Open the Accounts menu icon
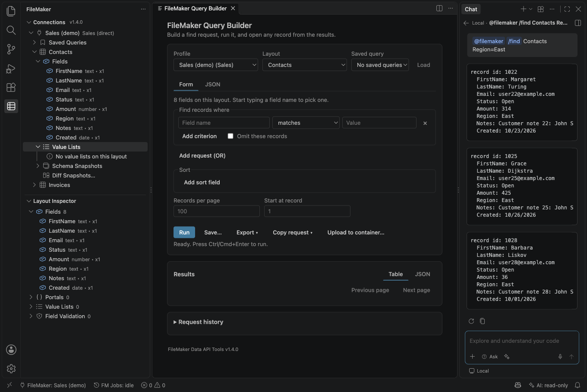This screenshot has width=587, height=392. click(x=11, y=350)
